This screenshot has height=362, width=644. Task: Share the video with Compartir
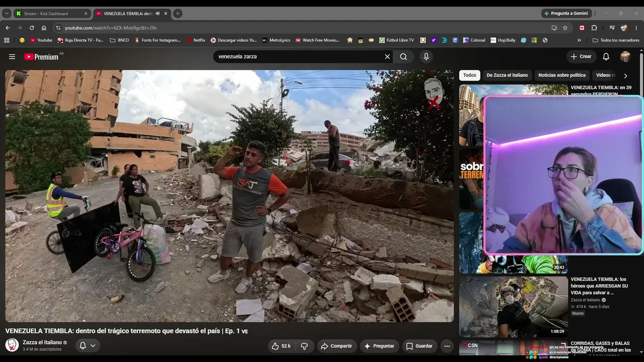[x=337, y=346]
